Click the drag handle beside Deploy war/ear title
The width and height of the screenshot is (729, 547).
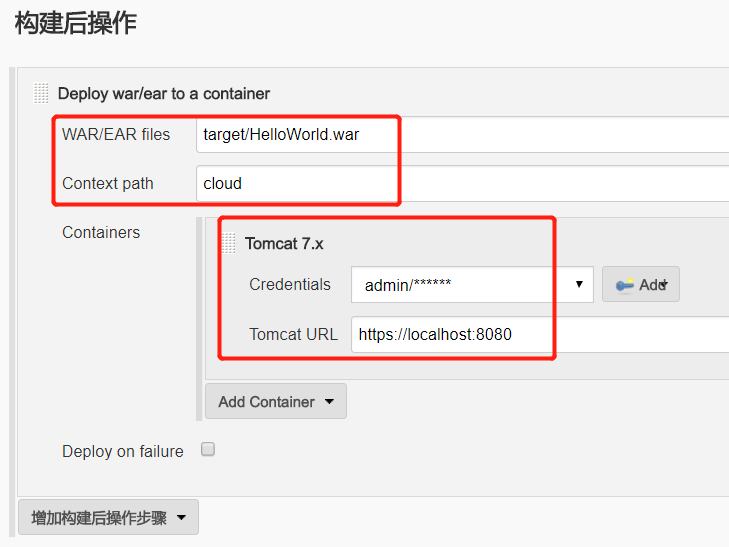click(x=41, y=93)
